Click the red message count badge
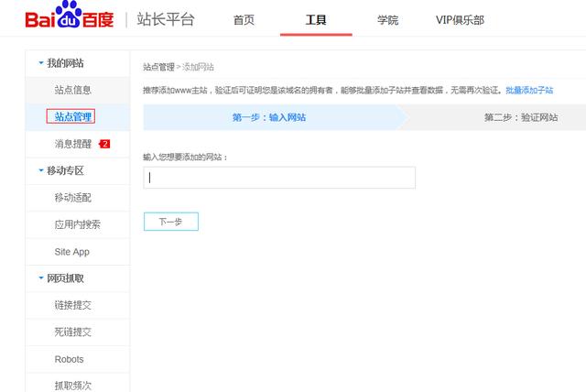 pyautogui.click(x=104, y=144)
